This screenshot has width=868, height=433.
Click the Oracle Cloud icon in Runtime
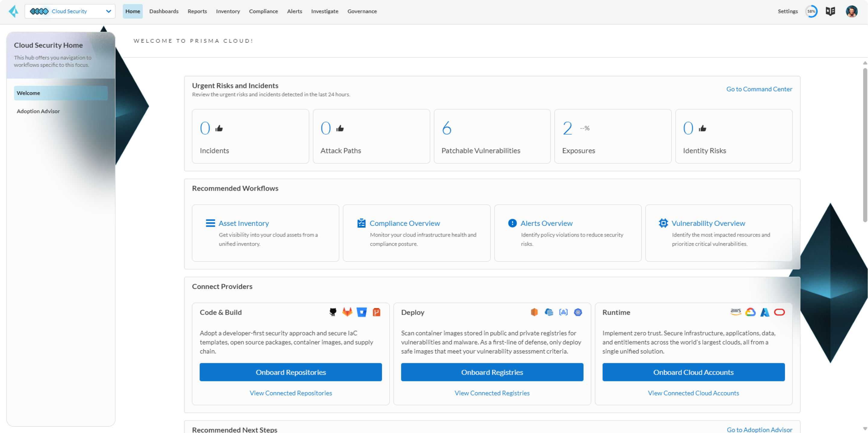pyautogui.click(x=779, y=312)
